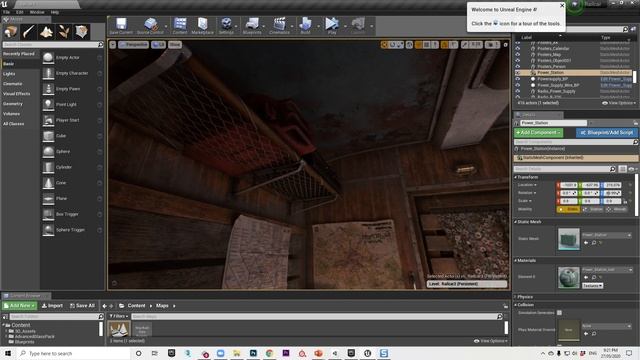Open the Help menu
Viewport: 640px width, 360px height.
tap(55, 12)
